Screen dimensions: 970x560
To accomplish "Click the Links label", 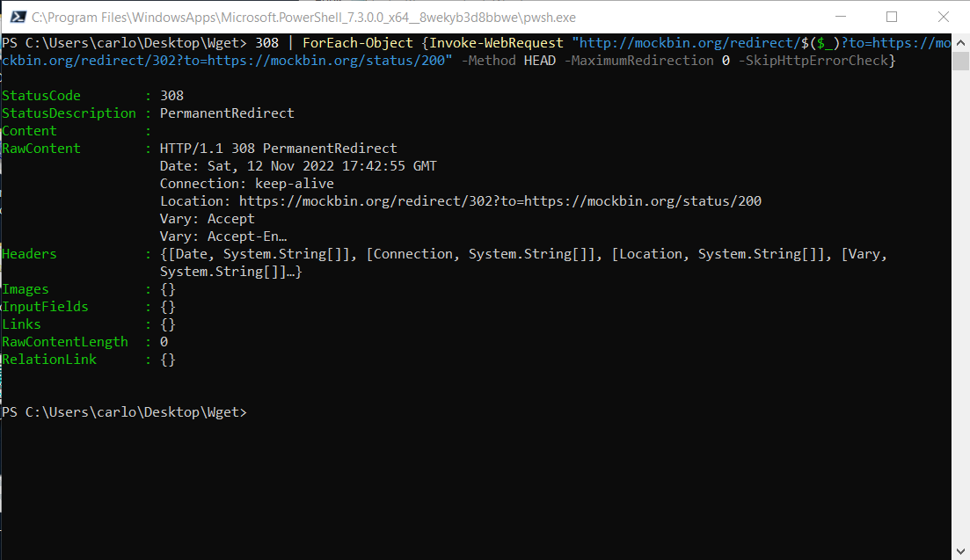I will (21, 324).
